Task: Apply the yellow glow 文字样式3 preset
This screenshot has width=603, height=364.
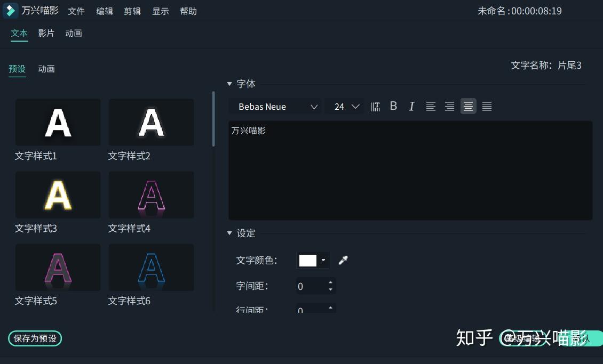Action: click(x=58, y=195)
